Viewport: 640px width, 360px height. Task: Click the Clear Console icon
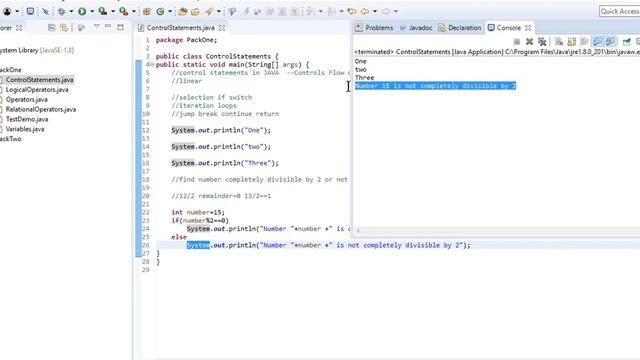[x=559, y=41]
